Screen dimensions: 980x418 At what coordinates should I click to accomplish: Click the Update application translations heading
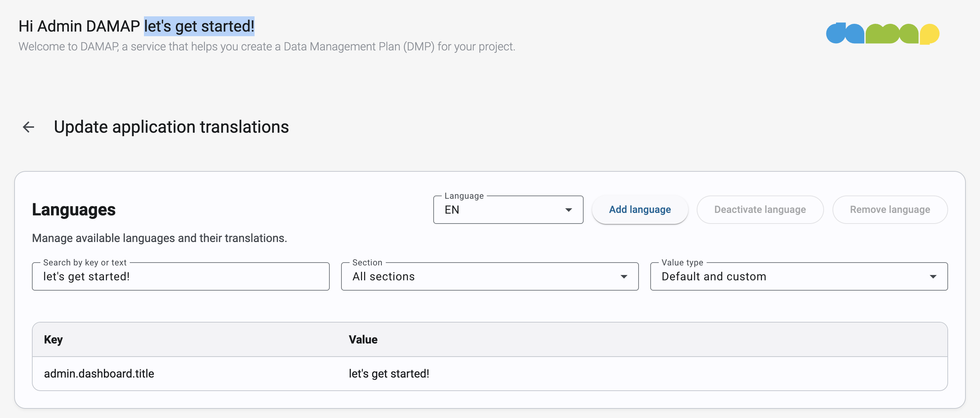(171, 127)
